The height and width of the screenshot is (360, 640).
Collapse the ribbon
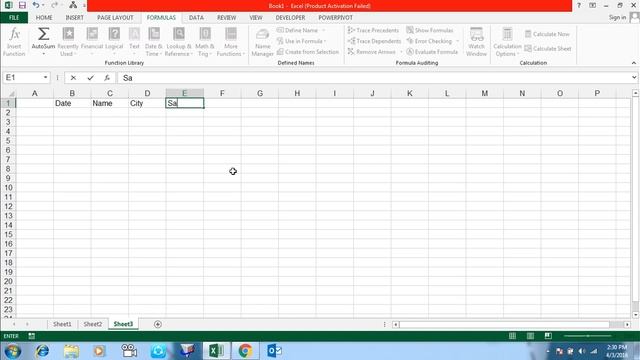pos(633,63)
